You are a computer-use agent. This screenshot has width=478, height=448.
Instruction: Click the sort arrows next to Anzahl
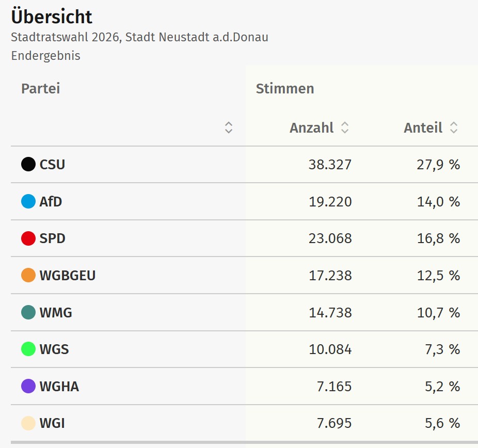coord(345,128)
